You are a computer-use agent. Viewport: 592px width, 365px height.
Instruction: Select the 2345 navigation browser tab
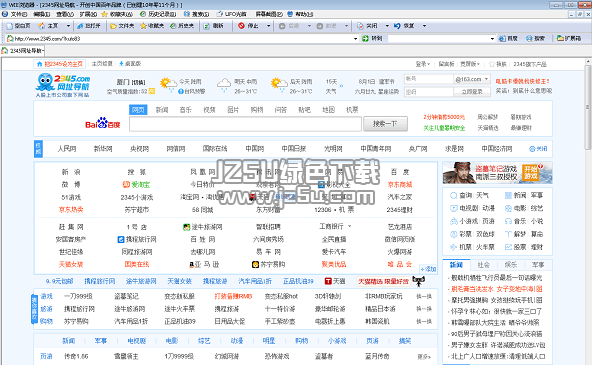coord(23,51)
